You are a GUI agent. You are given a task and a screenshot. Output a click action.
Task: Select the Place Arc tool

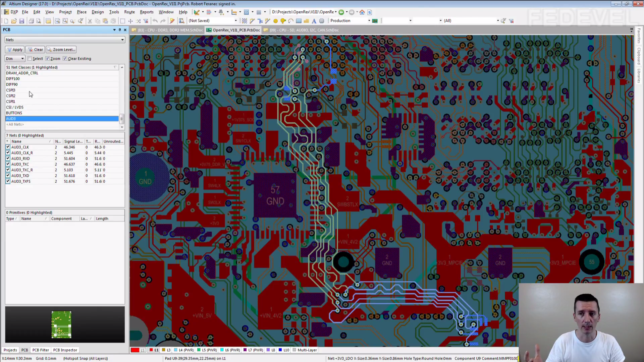[290, 21]
